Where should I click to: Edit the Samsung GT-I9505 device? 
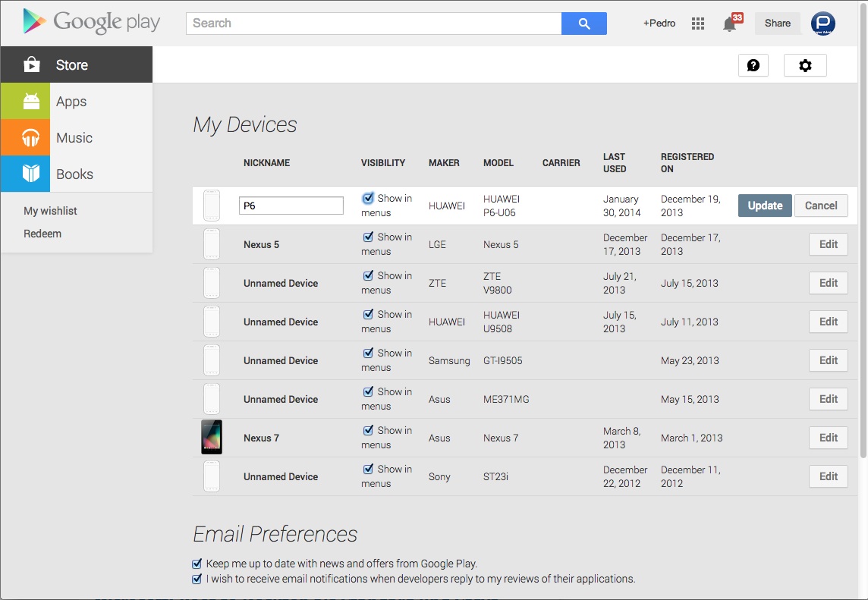coord(828,360)
